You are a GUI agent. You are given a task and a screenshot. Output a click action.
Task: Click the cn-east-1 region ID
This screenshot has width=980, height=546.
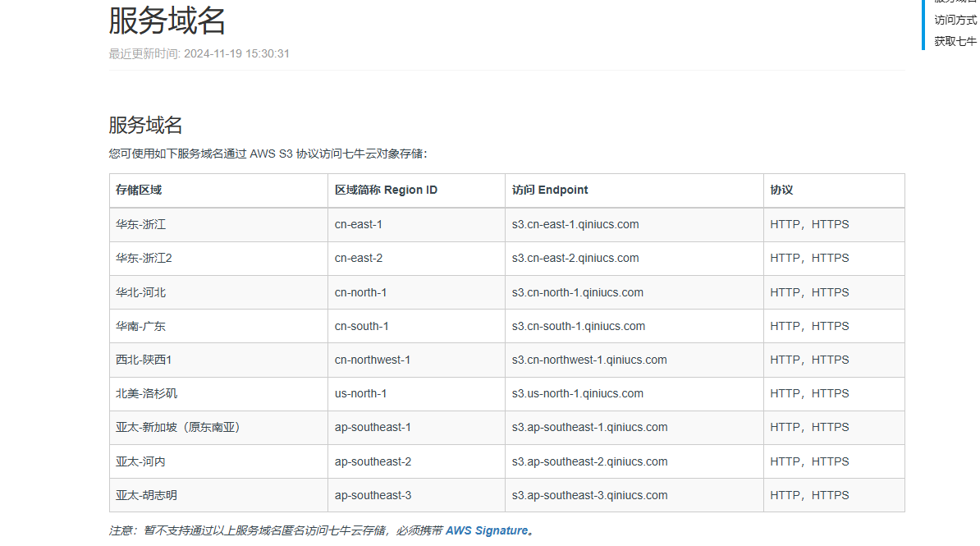(358, 224)
